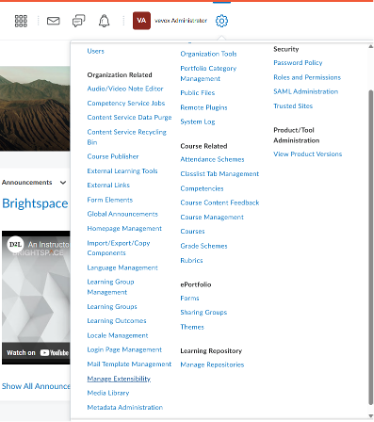
Task: Open External Learning Tools
Action: [122, 171]
